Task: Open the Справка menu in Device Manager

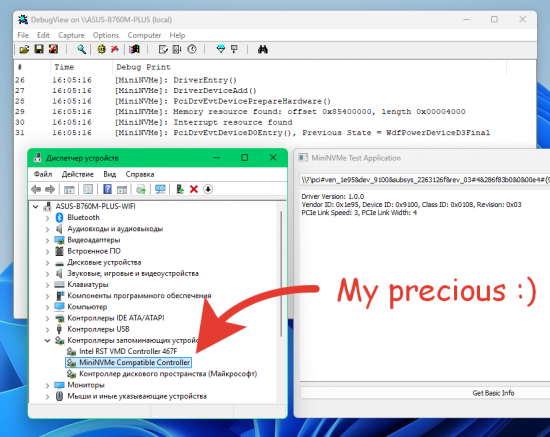Action: [x=140, y=174]
